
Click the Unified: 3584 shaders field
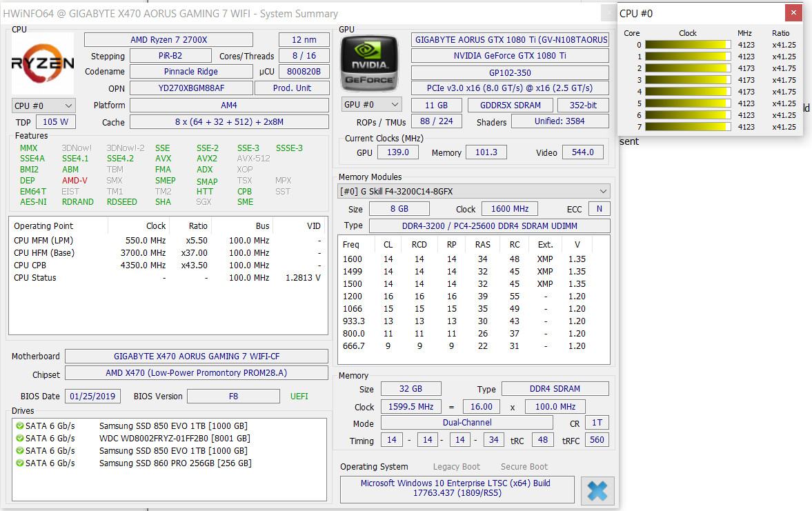point(560,121)
